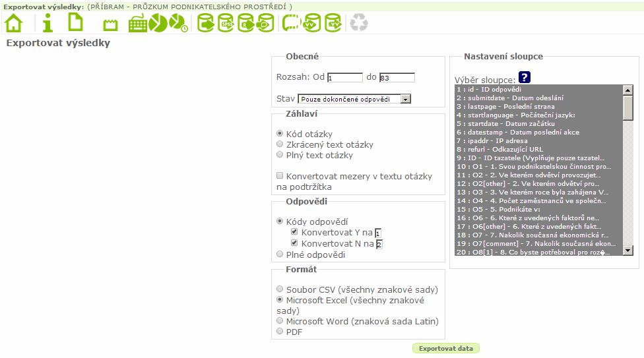Select Zkrácený text otázky radio button

280,144
